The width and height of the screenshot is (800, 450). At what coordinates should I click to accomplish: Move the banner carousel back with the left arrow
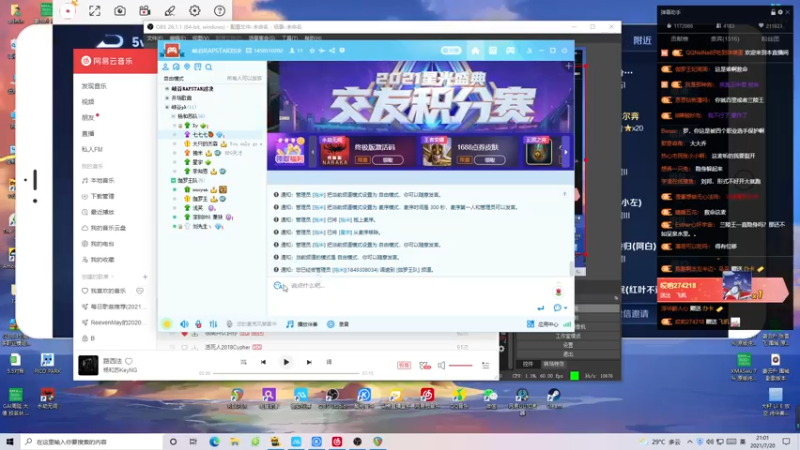coord(313,152)
